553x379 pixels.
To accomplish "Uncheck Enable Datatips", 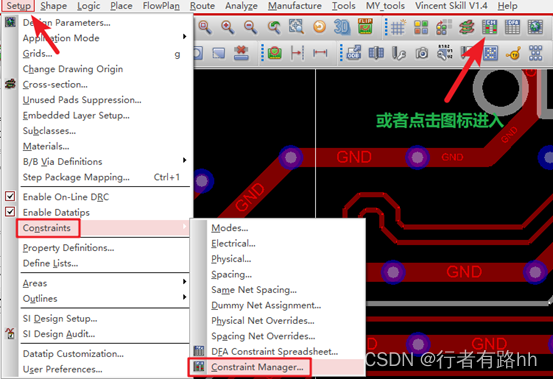I will tap(10, 212).
